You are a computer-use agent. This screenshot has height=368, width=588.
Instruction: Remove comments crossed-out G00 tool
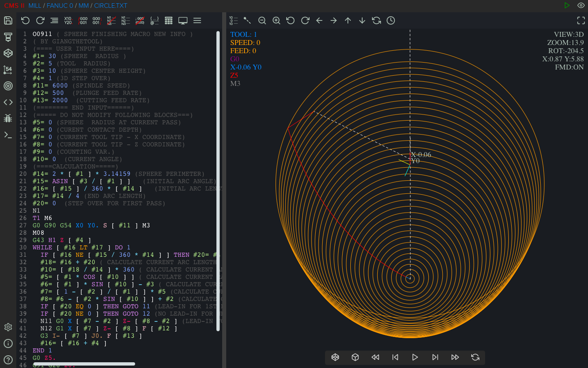tap(140, 20)
